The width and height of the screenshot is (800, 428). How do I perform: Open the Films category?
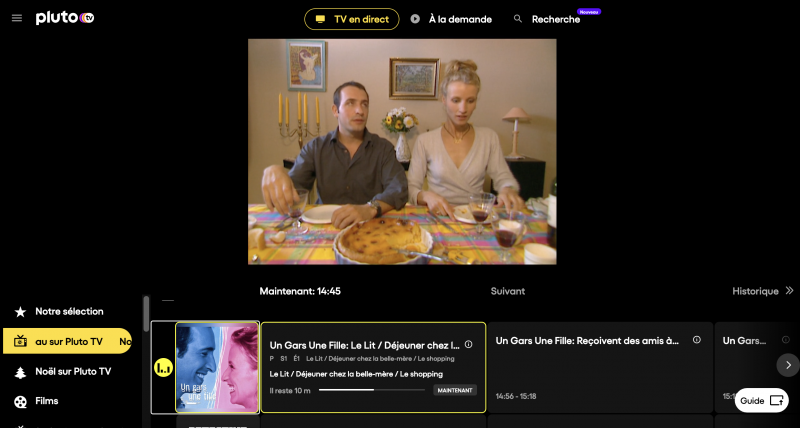(46, 401)
